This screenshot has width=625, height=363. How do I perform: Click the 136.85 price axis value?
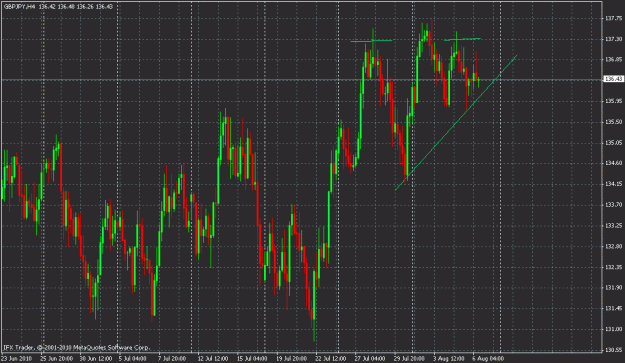(614, 60)
